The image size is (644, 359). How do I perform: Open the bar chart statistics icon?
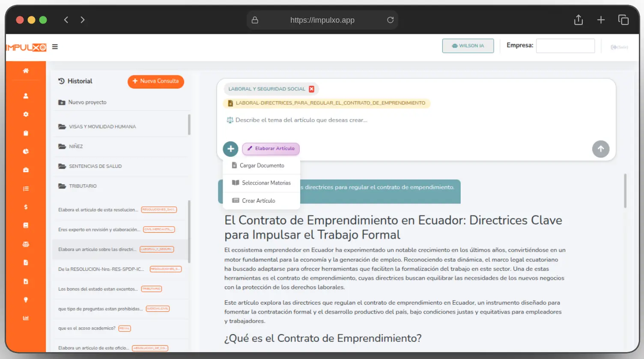coord(26,318)
